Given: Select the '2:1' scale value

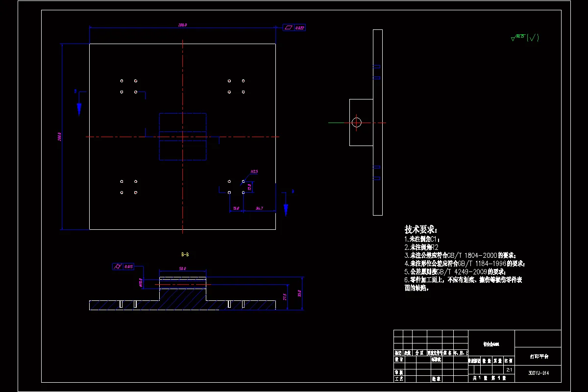Looking at the screenshot, I should pos(509,370).
